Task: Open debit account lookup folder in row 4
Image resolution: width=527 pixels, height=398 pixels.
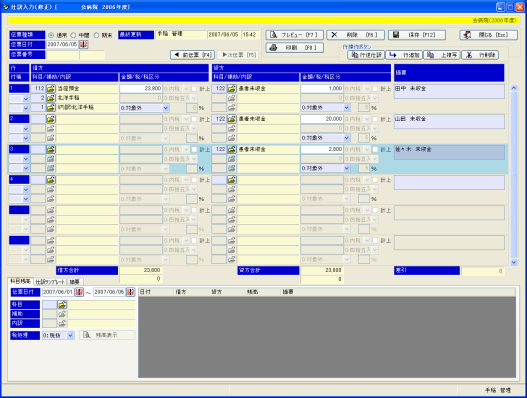Action: tap(51, 180)
